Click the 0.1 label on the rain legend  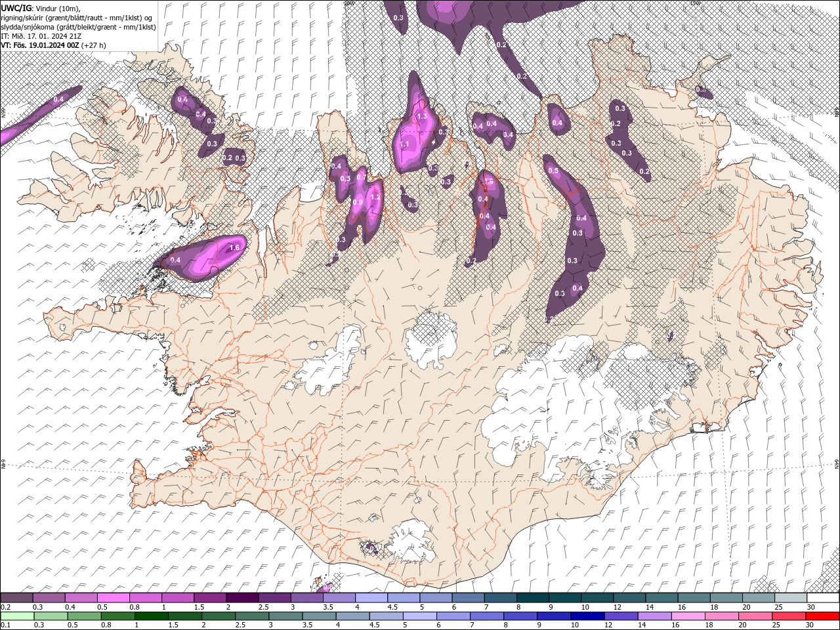(x=4, y=625)
